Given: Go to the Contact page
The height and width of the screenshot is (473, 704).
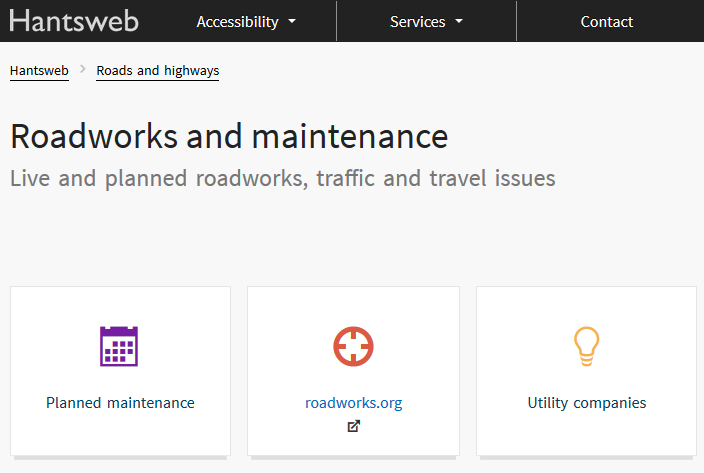Looking at the screenshot, I should (x=607, y=22).
